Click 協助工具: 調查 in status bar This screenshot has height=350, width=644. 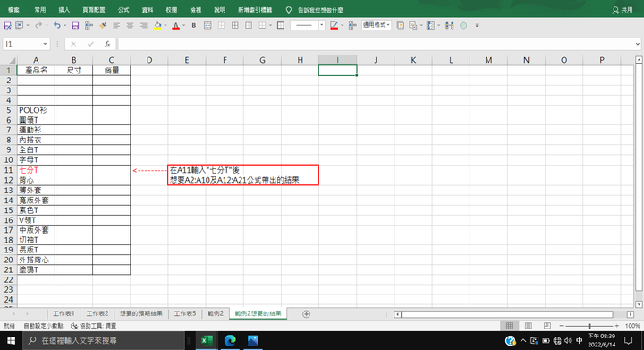click(x=94, y=326)
